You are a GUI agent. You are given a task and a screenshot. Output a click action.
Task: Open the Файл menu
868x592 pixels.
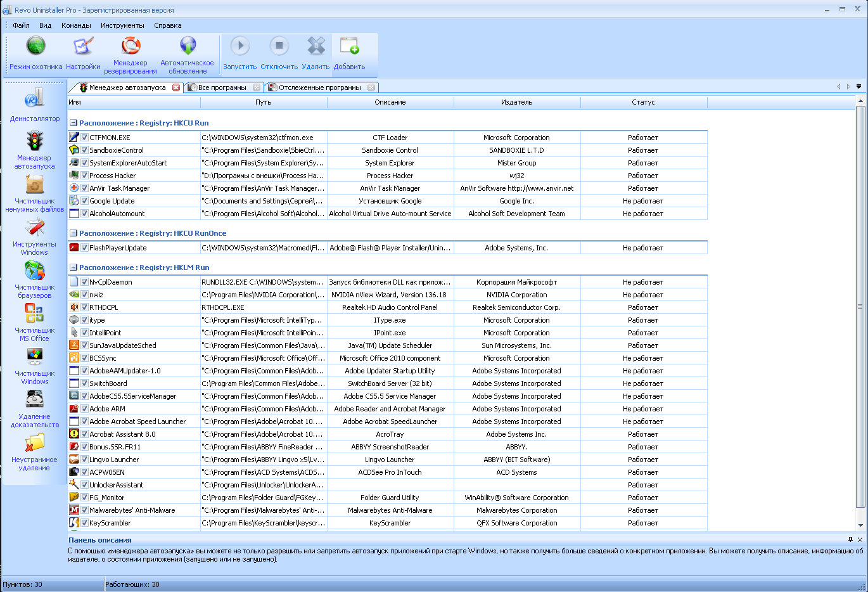[x=21, y=25]
